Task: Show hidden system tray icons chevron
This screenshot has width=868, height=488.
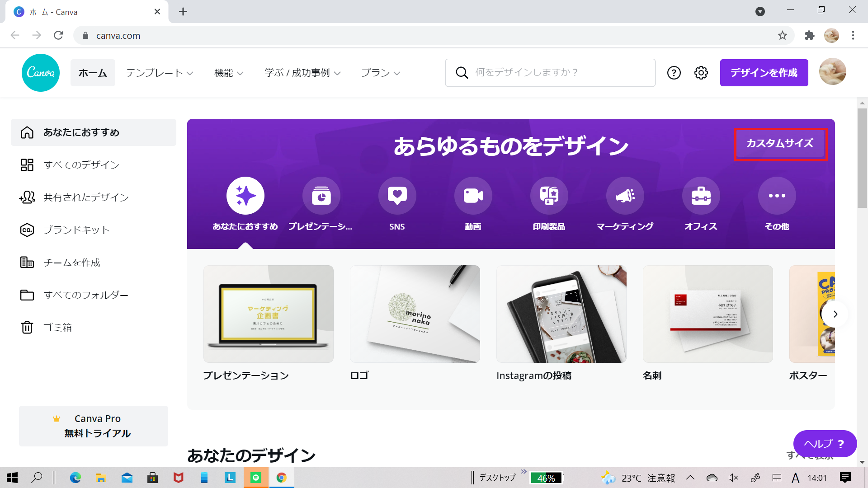Action: (690, 478)
